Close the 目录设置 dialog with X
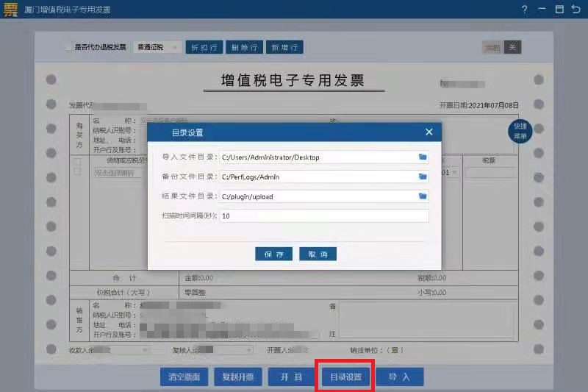Viewport: 588px width, 392px height. [x=429, y=132]
